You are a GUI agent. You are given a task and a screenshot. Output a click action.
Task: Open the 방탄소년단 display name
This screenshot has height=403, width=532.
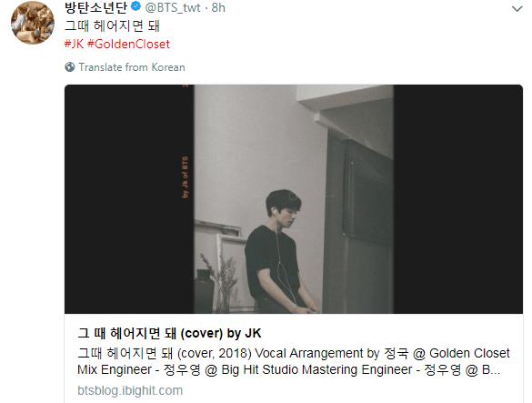pos(96,7)
